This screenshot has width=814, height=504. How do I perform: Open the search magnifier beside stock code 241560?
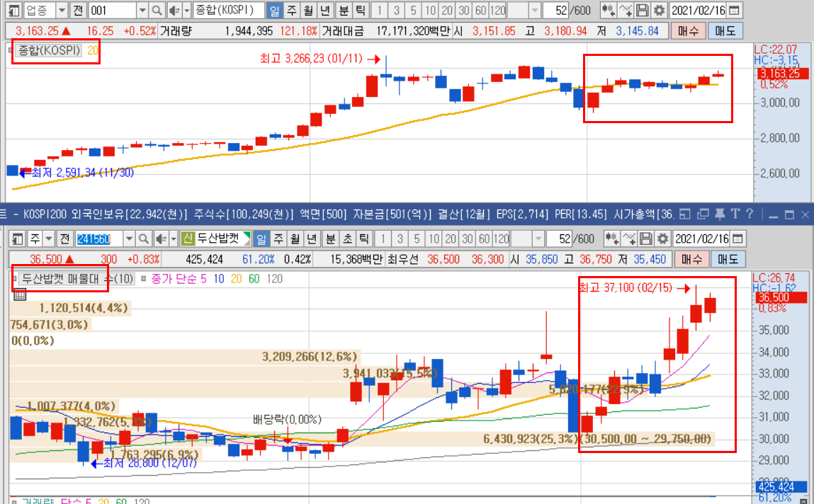pos(144,239)
